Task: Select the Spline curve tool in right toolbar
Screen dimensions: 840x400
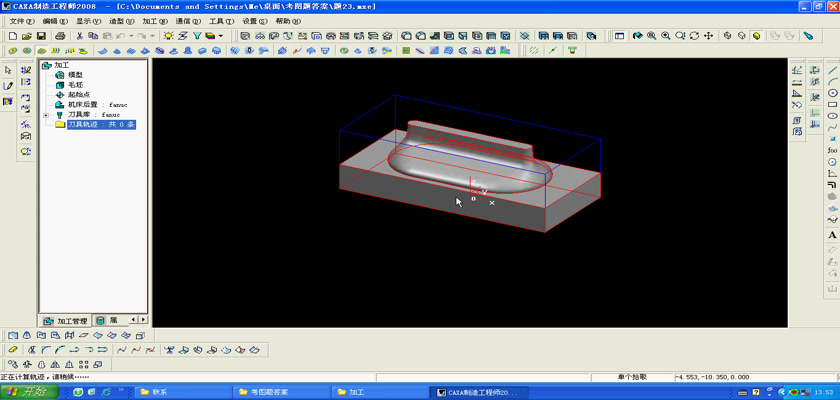Action: (x=832, y=127)
